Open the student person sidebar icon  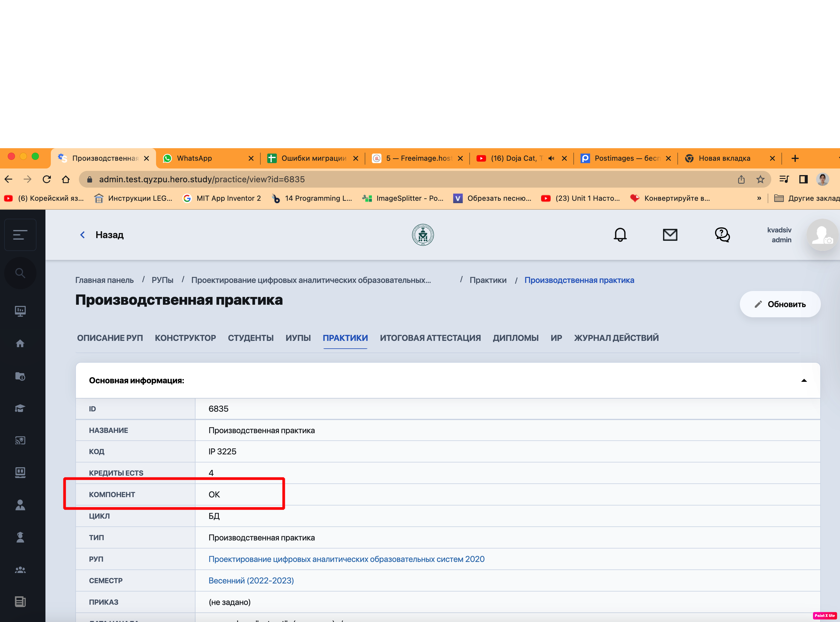coord(20,537)
